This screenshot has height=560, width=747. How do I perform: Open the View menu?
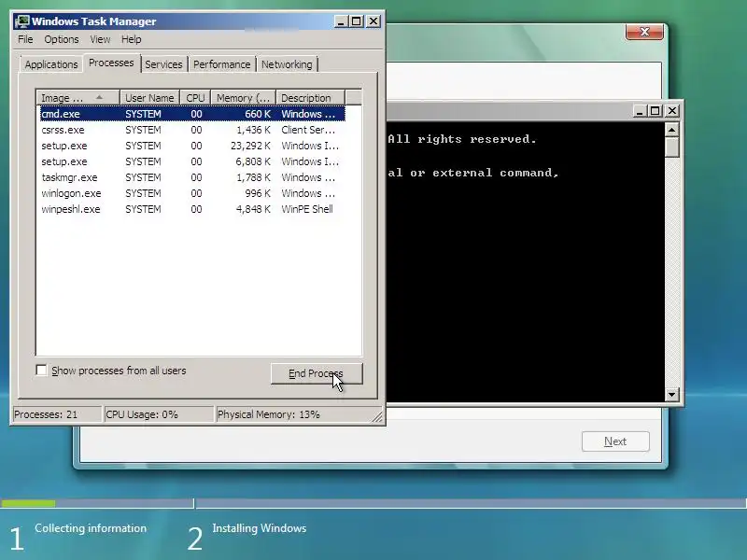point(100,39)
